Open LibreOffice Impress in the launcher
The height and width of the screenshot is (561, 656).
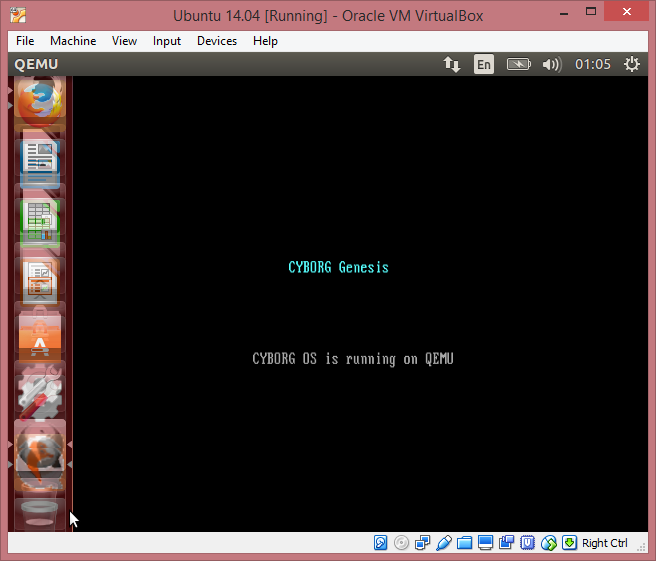point(40,281)
